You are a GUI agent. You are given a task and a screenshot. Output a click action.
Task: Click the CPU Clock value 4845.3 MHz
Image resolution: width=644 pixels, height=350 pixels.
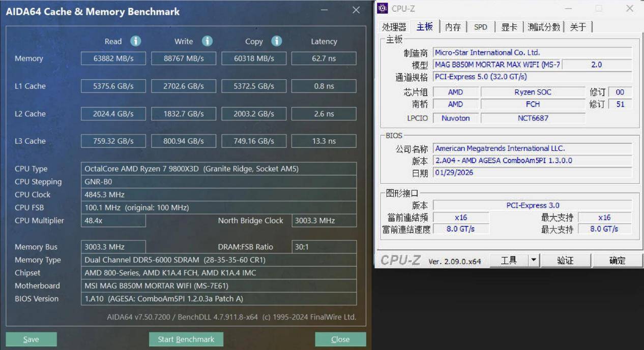pos(219,195)
